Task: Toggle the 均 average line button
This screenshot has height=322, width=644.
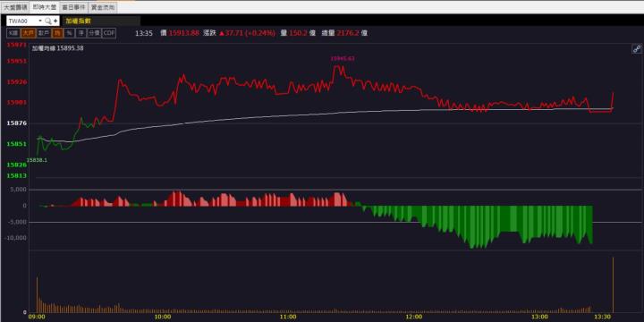Action: click(57, 33)
